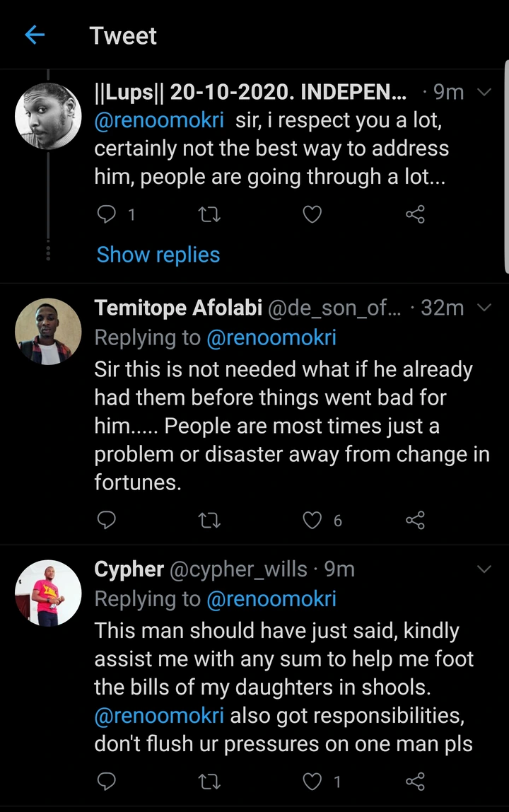
Task: Expand Show replies under Lups tweet
Action: (158, 255)
